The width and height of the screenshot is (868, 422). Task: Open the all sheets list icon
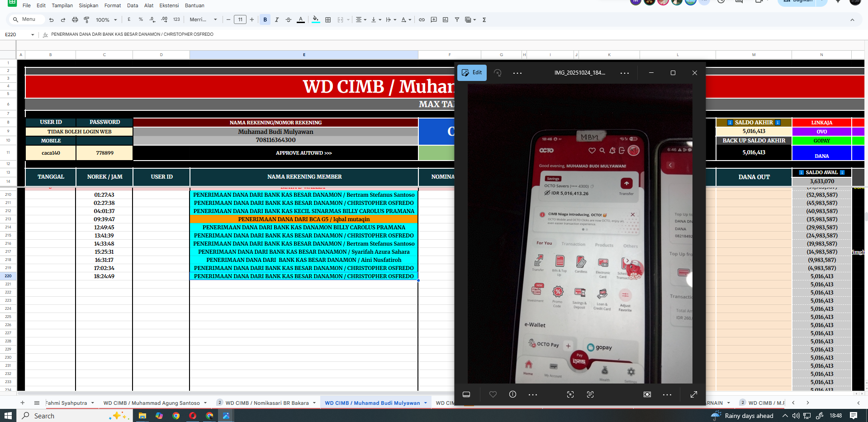pyautogui.click(x=37, y=403)
